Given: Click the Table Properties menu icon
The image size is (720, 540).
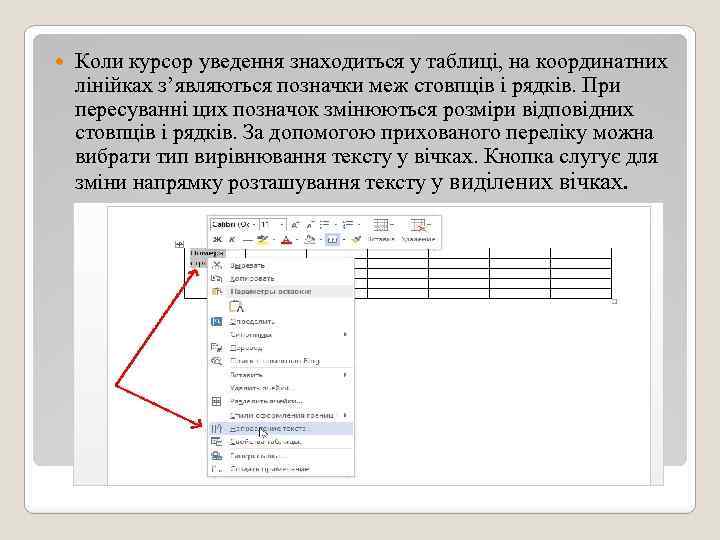Looking at the screenshot, I should tap(216, 442).
